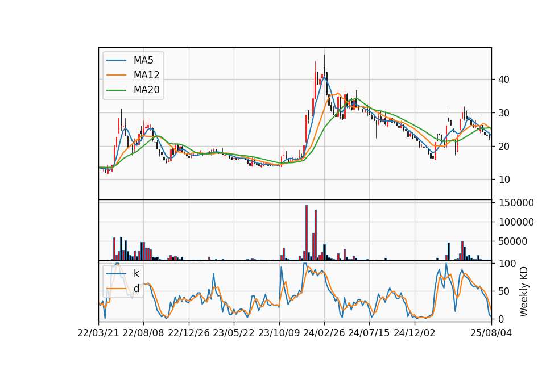Click the k legend label
546x392 pixels.
tap(136, 273)
